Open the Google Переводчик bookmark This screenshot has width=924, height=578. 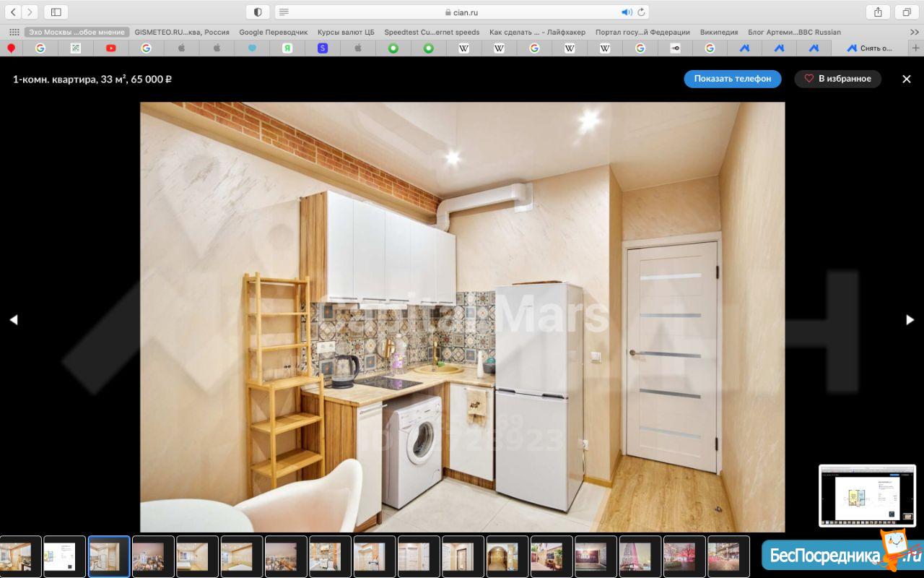pos(273,32)
